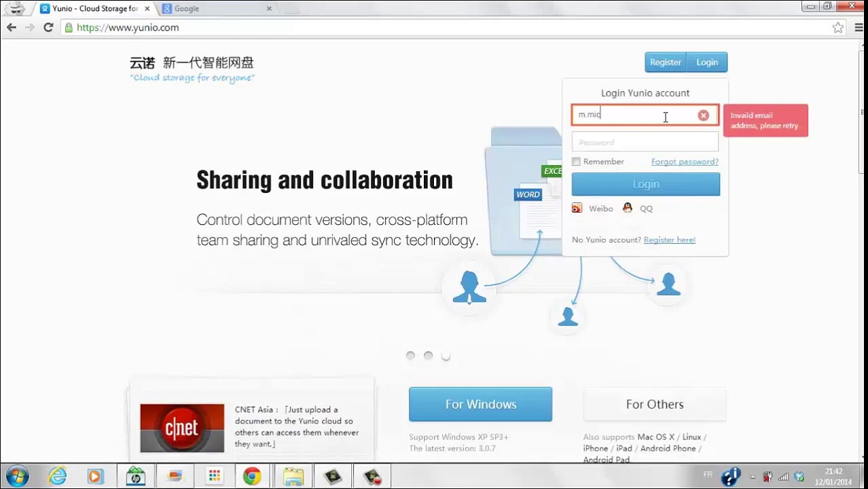Close the Google browser tab
The height and width of the screenshot is (489, 868).
(269, 9)
